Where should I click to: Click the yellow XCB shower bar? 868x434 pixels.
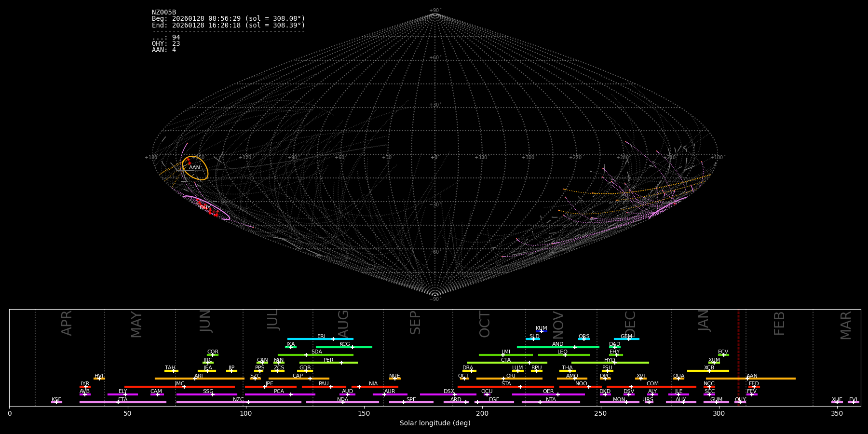point(708,371)
